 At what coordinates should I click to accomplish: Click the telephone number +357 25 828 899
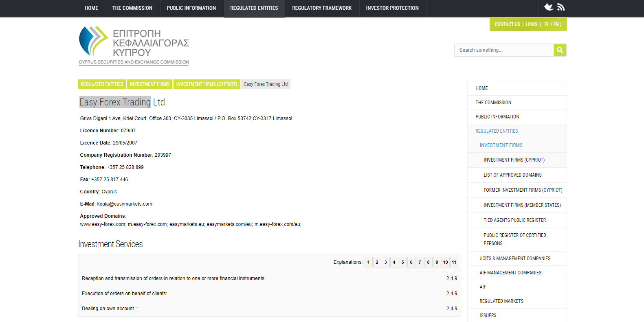point(125,167)
